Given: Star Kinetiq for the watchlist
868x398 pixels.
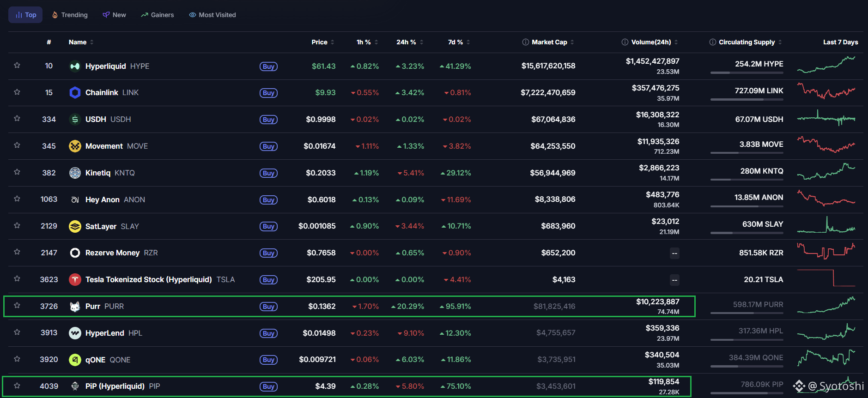Looking at the screenshot, I should (x=17, y=172).
